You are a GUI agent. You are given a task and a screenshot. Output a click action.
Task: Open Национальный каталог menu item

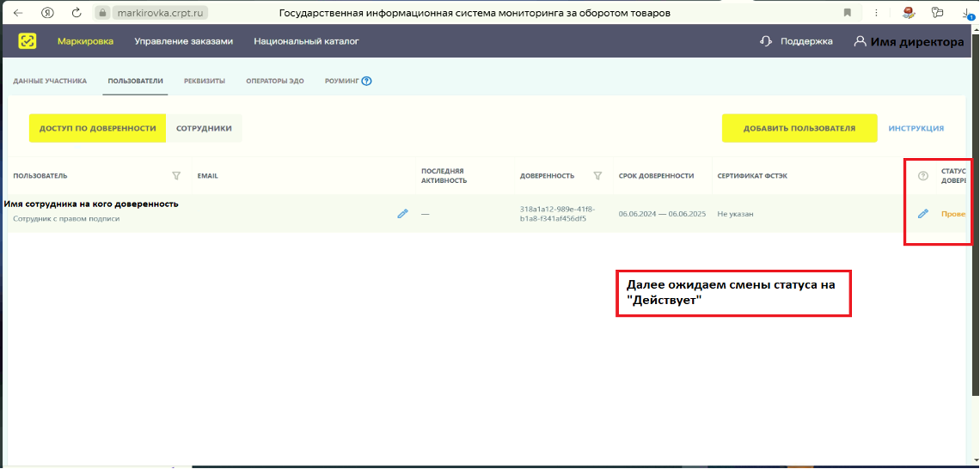(306, 41)
